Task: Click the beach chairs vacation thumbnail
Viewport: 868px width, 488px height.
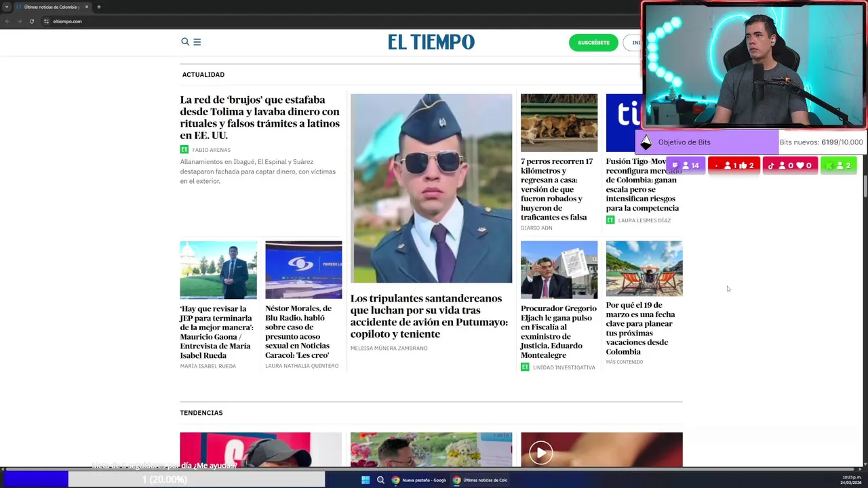Action: pyautogui.click(x=644, y=268)
